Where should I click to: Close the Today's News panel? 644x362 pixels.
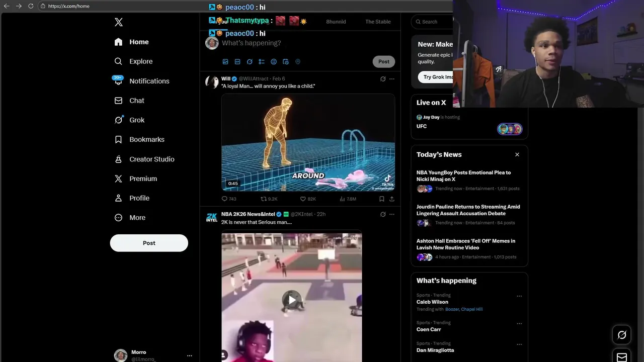tap(517, 155)
